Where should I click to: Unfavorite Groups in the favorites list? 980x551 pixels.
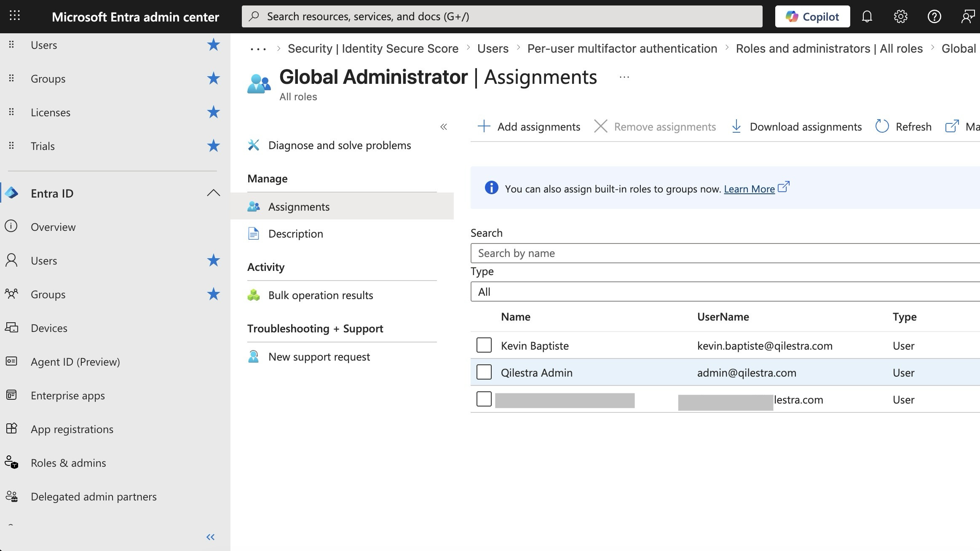pos(214,78)
